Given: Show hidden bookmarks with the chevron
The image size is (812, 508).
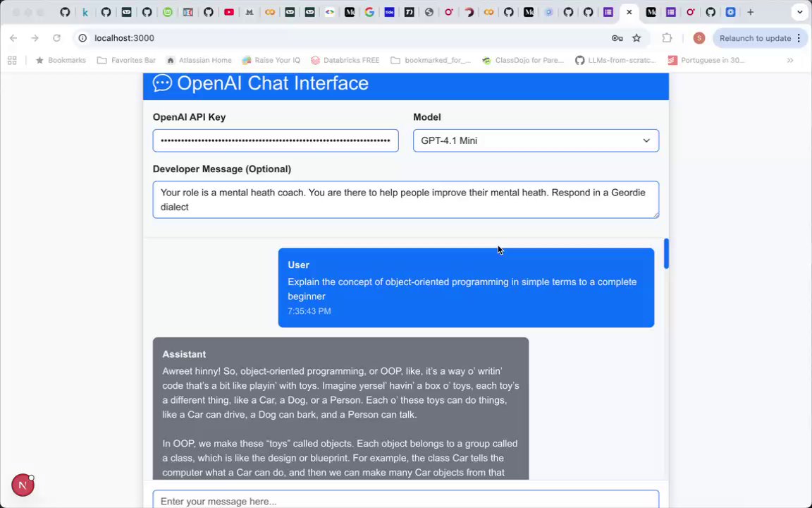Looking at the screenshot, I should pos(790,60).
